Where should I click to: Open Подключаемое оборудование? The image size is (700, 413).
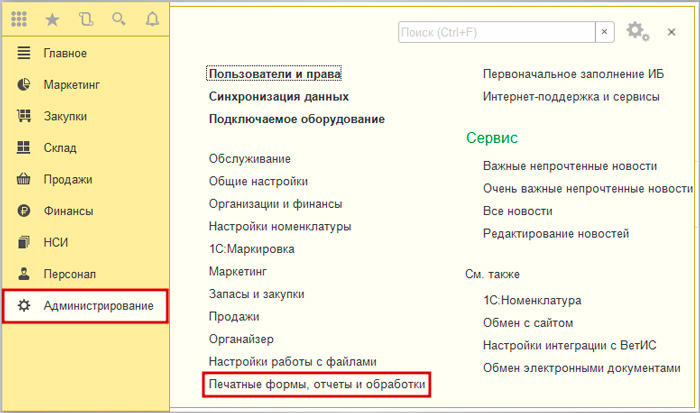click(x=297, y=119)
